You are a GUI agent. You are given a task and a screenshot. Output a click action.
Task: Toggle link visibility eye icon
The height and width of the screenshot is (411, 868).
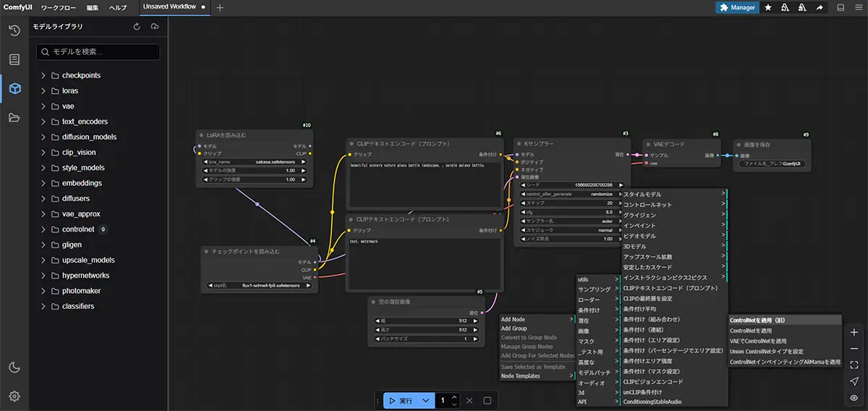[854, 397]
